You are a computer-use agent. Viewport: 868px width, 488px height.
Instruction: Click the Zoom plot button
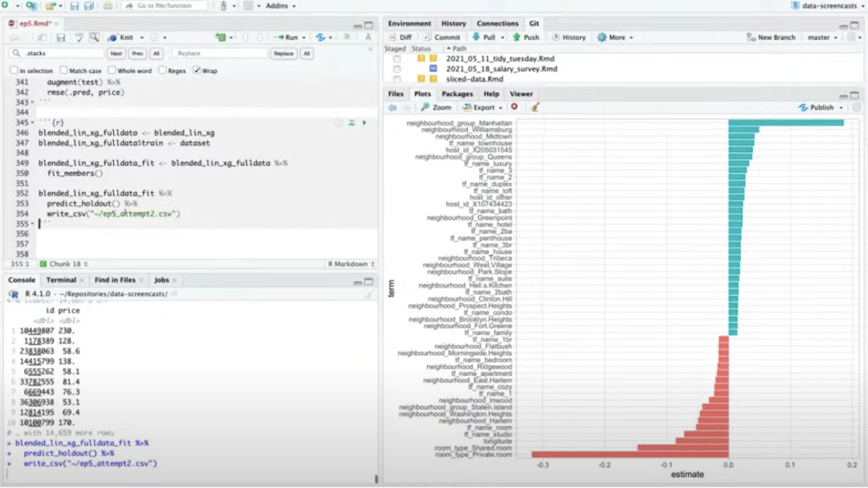[x=436, y=108]
